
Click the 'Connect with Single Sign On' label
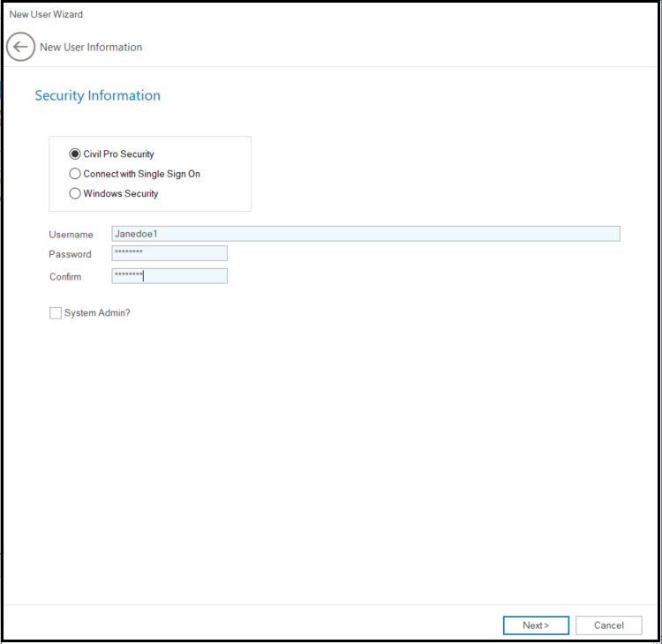pos(141,174)
